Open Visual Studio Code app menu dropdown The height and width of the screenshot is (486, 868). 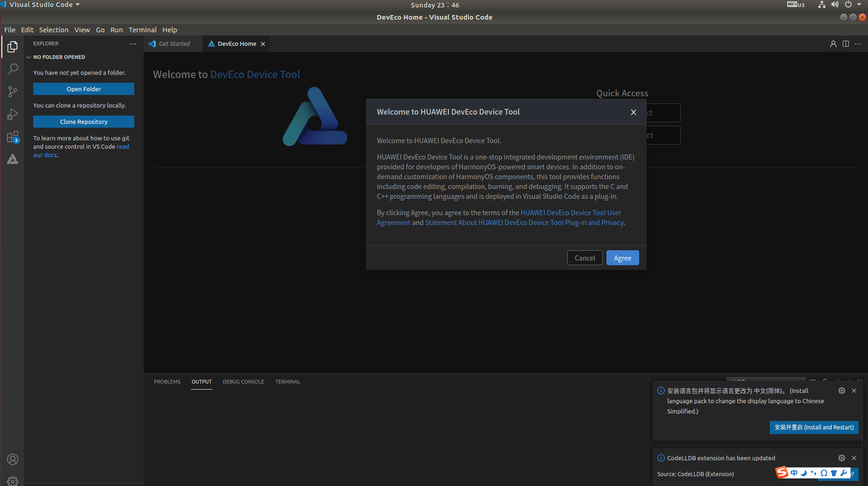click(44, 5)
